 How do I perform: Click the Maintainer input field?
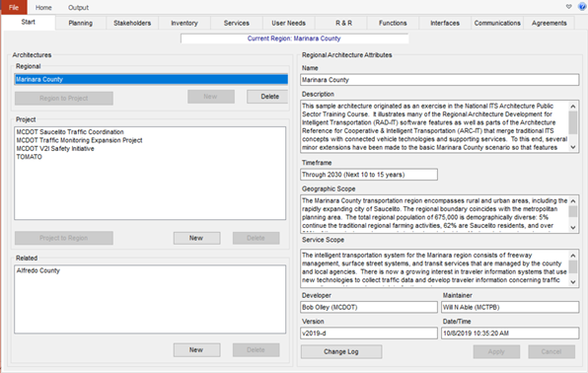(510, 307)
